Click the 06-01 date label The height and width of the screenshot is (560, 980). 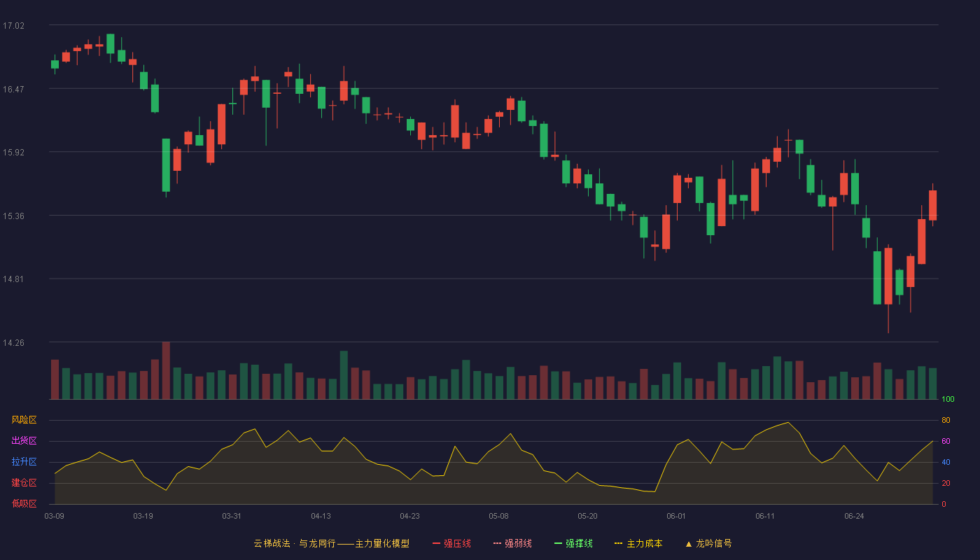pyautogui.click(x=676, y=516)
